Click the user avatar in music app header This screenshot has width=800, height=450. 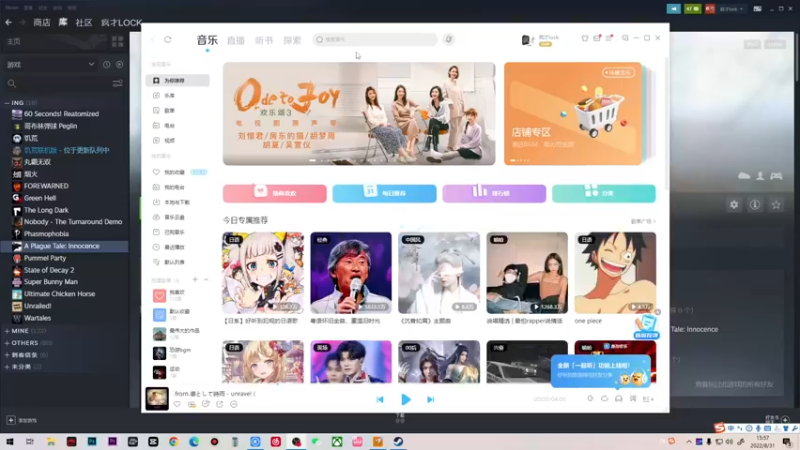pos(526,40)
